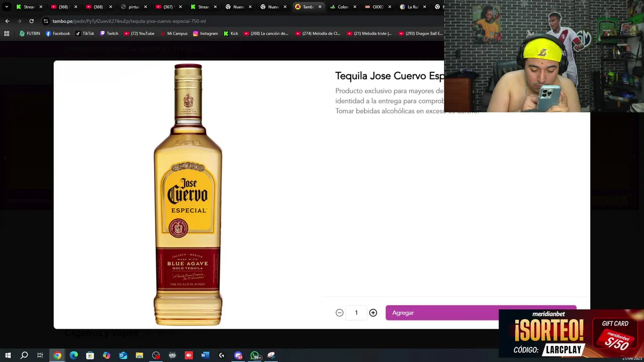Open the red AnyDesk taskbar icon
644x362 pixels.
click(x=189, y=355)
